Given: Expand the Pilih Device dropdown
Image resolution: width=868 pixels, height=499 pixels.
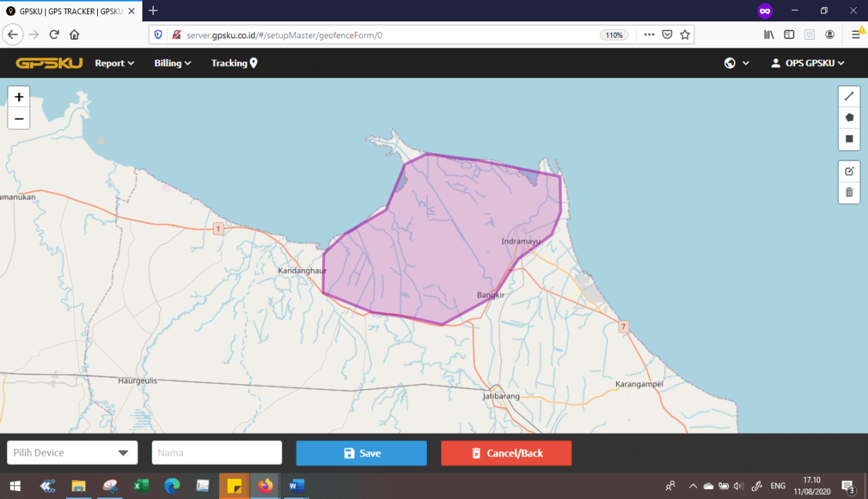Looking at the screenshot, I should (x=72, y=453).
